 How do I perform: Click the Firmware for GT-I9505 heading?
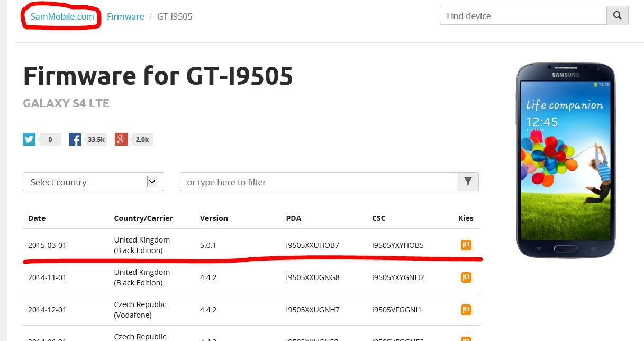pyautogui.click(x=158, y=76)
